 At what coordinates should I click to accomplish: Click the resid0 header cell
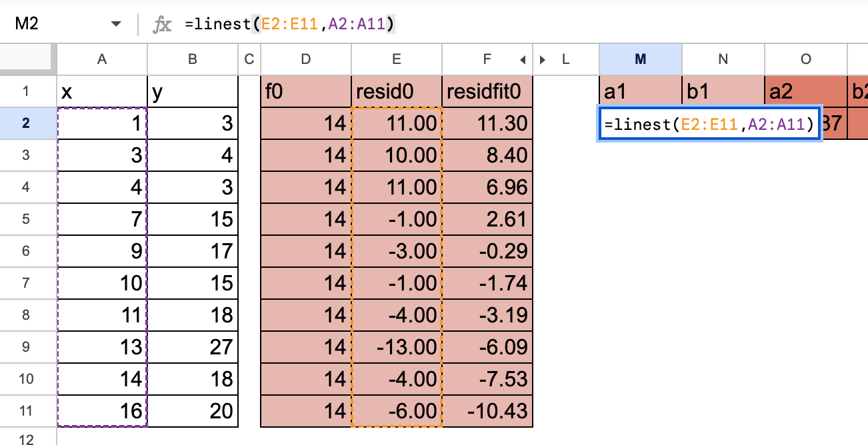[396, 91]
